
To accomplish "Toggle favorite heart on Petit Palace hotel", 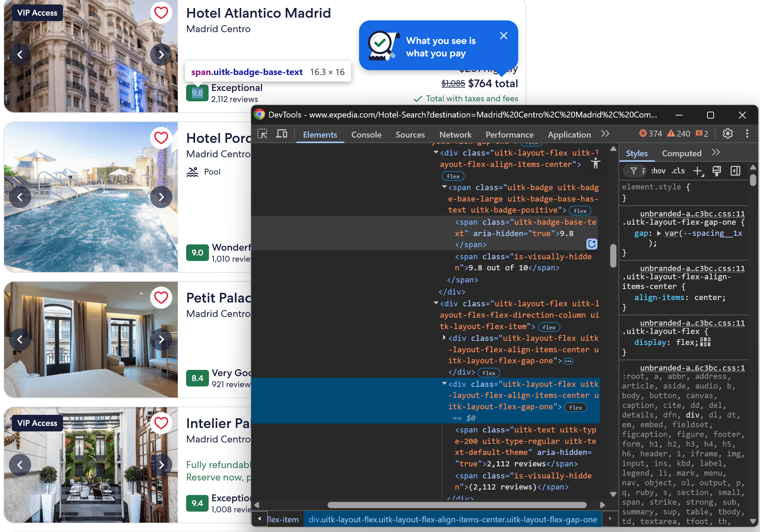I will [161, 298].
